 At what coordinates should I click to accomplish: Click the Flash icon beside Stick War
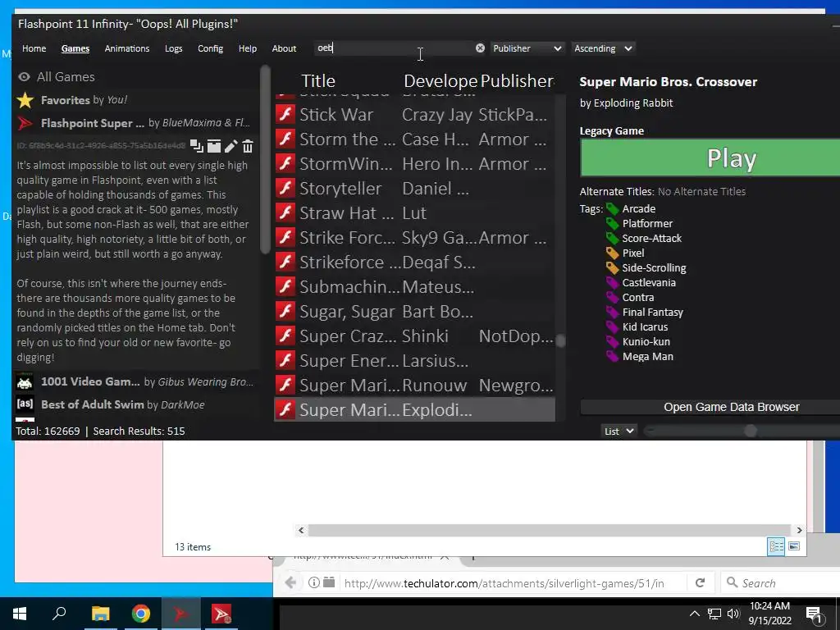point(285,114)
